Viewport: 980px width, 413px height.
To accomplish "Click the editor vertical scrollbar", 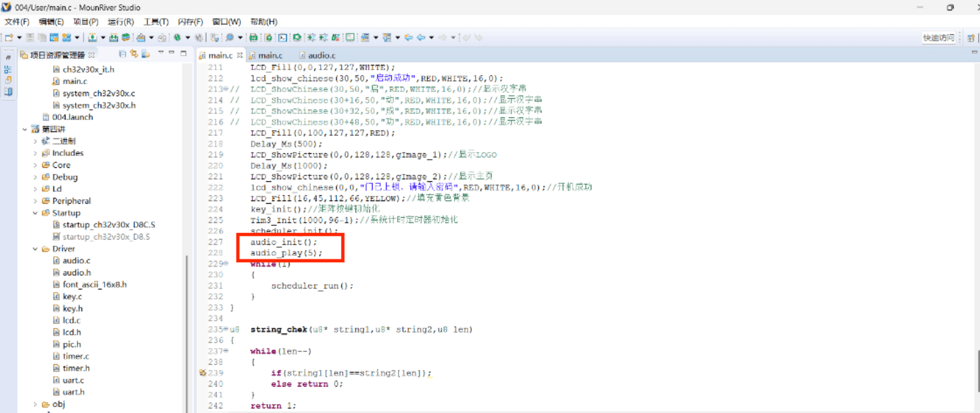I will [977, 371].
